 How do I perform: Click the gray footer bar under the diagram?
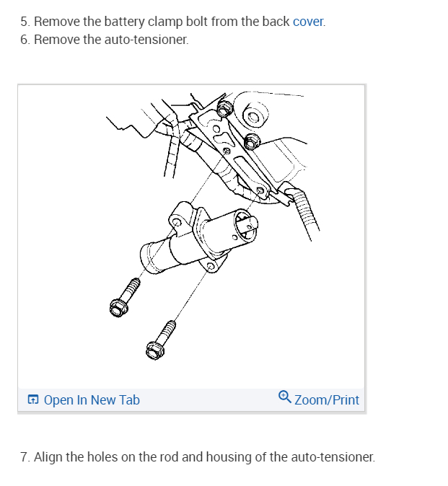191,400
